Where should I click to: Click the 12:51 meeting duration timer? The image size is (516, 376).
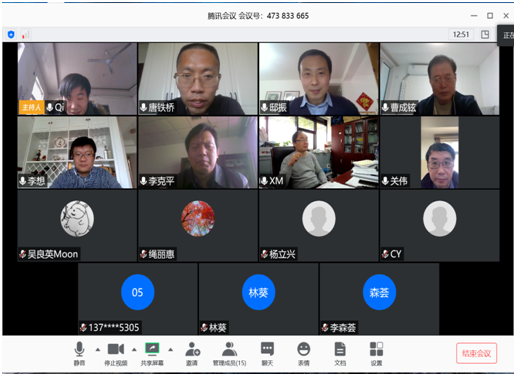click(461, 34)
